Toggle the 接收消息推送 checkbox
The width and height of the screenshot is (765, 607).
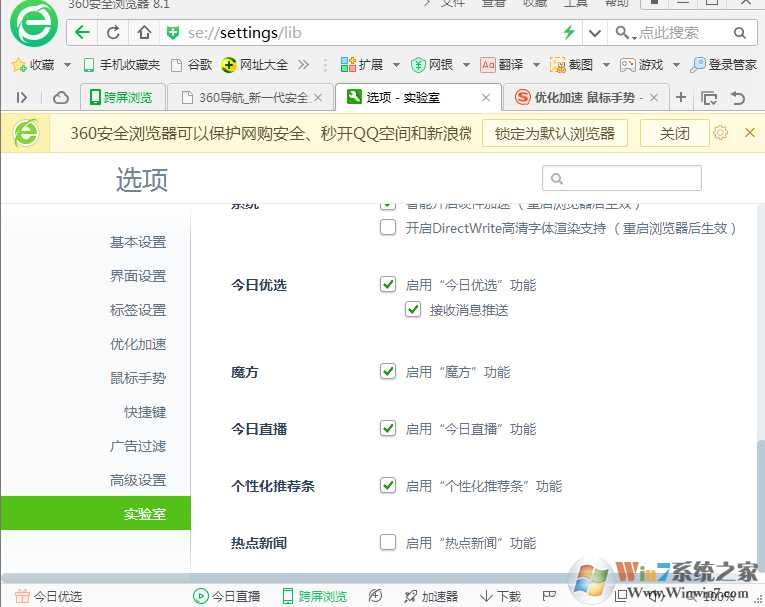click(x=413, y=310)
